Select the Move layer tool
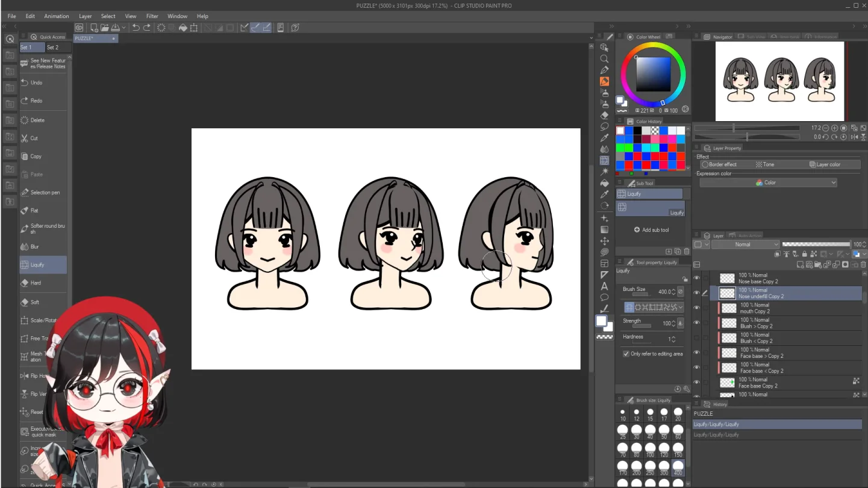The height and width of the screenshot is (488, 868). pyautogui.click(x=604, y=240)
